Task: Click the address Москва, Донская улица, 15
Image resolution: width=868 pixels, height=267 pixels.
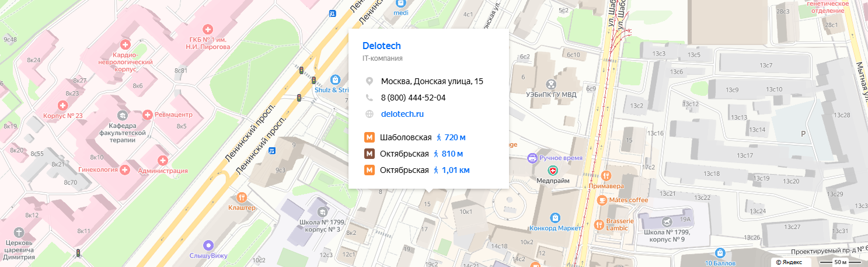Action: pyautogui.click(x=432, y=81)
